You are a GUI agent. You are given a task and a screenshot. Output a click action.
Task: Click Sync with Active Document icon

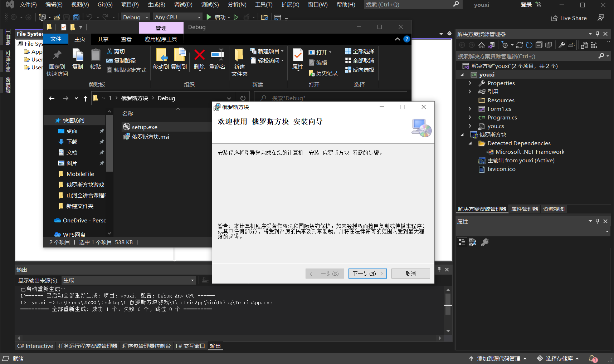(x=520, y=45)
